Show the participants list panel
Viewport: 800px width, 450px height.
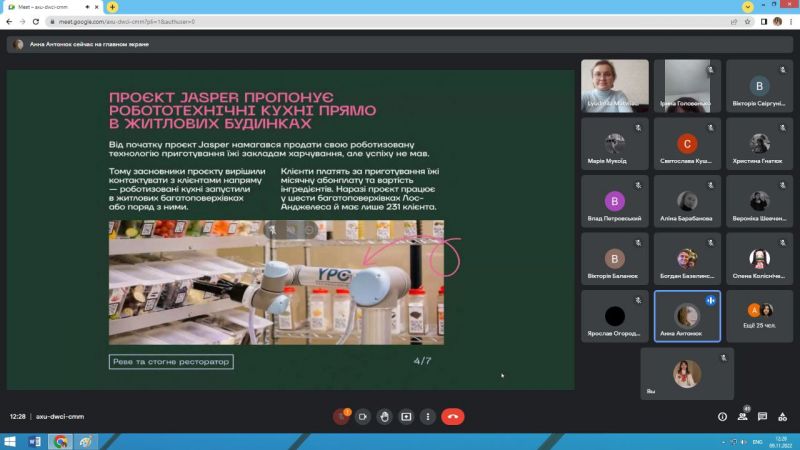point(743,417)
